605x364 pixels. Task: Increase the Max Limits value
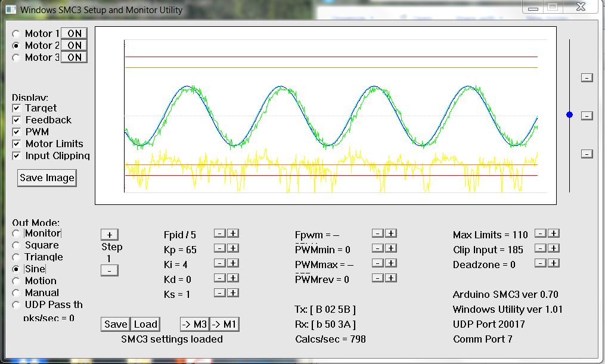[x=554, y=234]
